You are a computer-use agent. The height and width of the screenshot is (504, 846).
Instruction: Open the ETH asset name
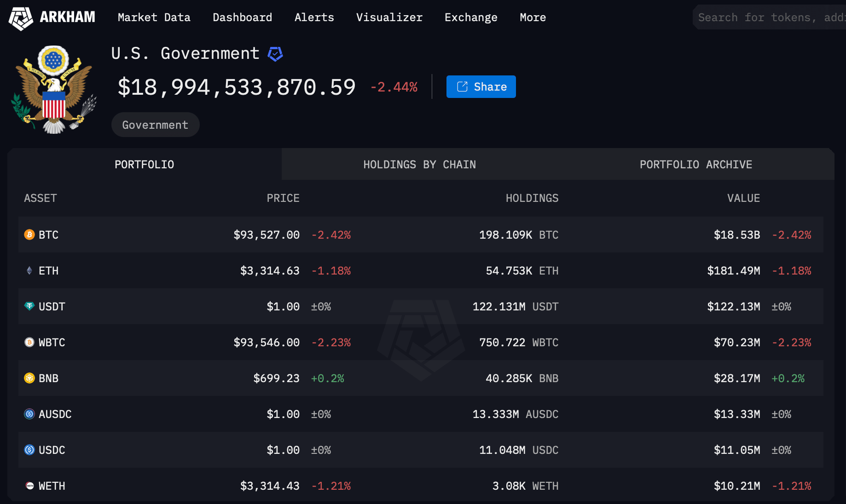pos(48,270)
